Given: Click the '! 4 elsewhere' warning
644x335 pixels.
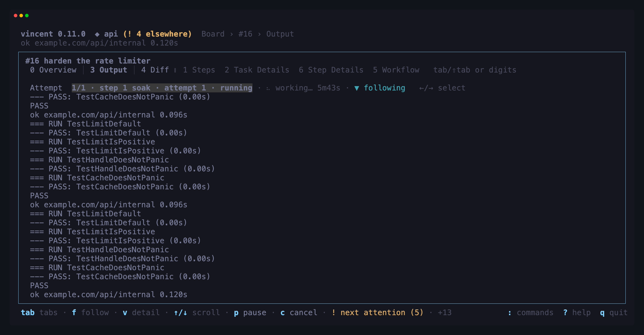Looking at the screenshot, I should click(x=157, y=34).
